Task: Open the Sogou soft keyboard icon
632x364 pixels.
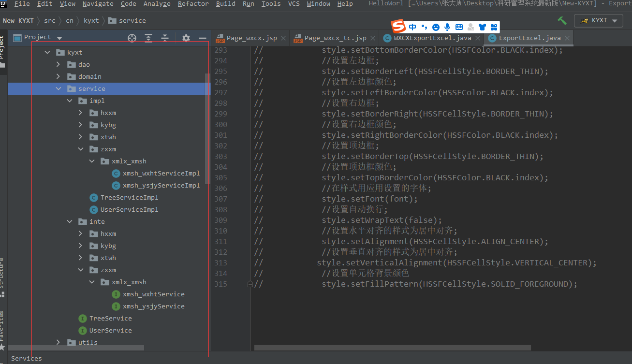Action: [459, 27]
